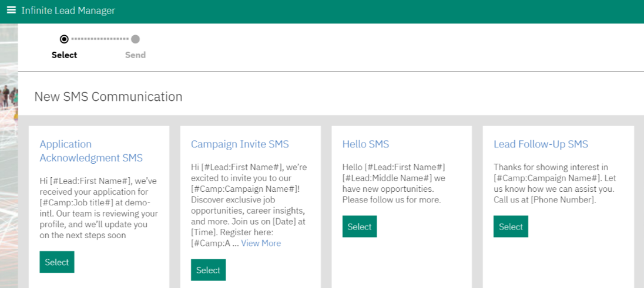This screenshot has width=644, height=291.
Task: Select the Hello SMS template
Action: point(360,226)
